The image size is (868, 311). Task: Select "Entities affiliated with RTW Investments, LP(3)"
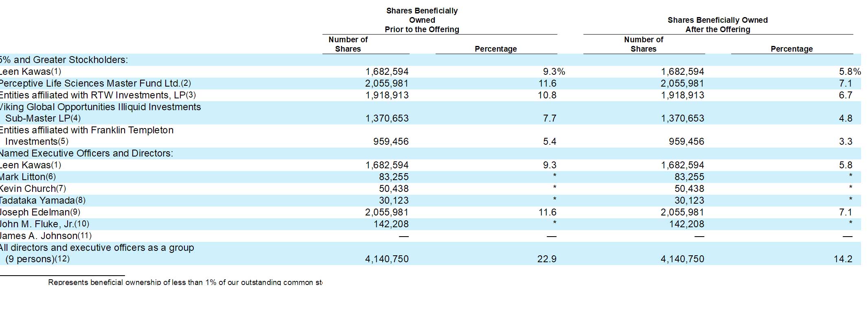point(98,95)
